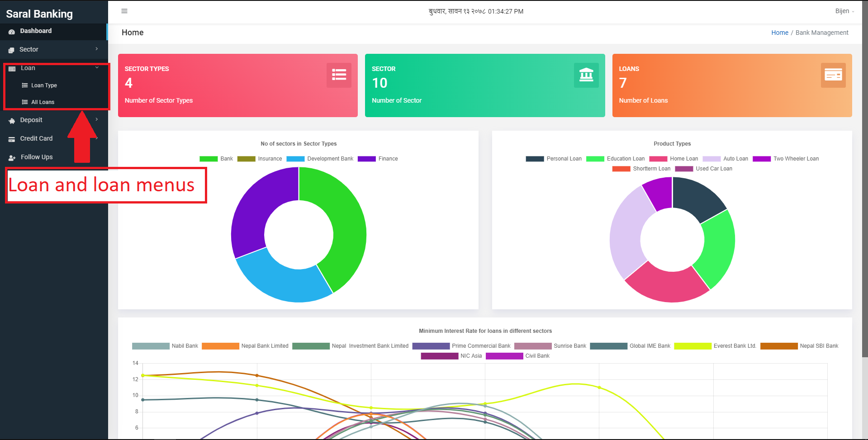The width and height of the screenshot is (868, 440).
Task: Click the lavender Auto Loan donut segment
Action: [626, 233]
